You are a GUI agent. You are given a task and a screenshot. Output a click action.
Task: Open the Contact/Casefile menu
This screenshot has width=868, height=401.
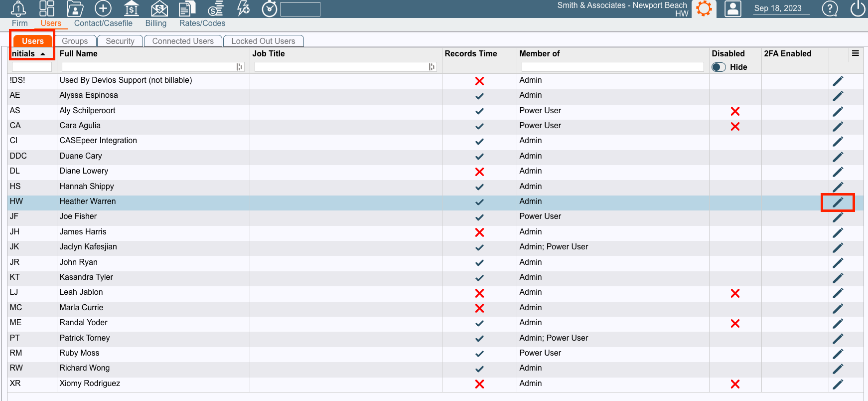tap(103, 23)
